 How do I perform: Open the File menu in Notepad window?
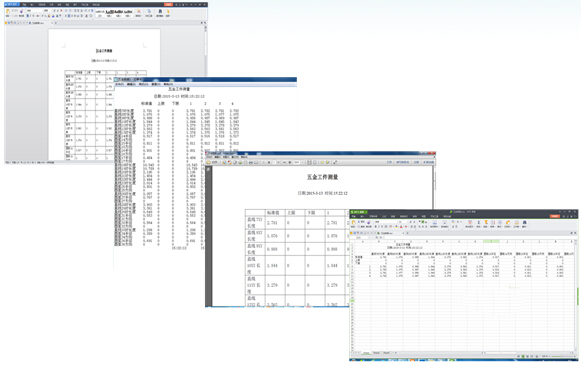[x=119, y=84]
